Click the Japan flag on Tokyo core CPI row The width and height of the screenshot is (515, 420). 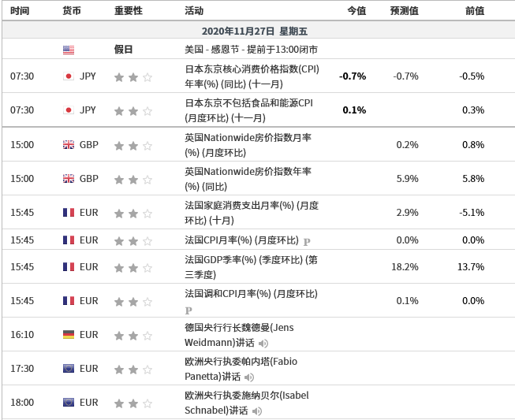coord(69,76)
